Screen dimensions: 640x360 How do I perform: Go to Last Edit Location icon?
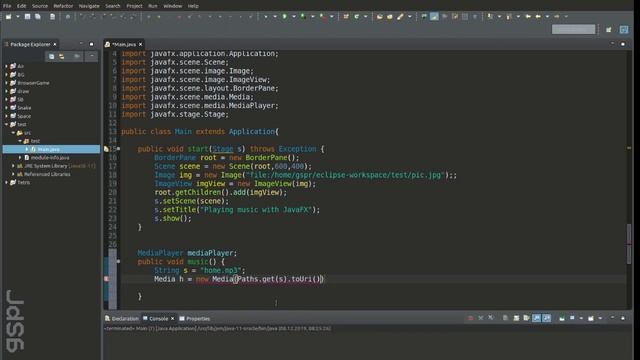coord(528,16)
